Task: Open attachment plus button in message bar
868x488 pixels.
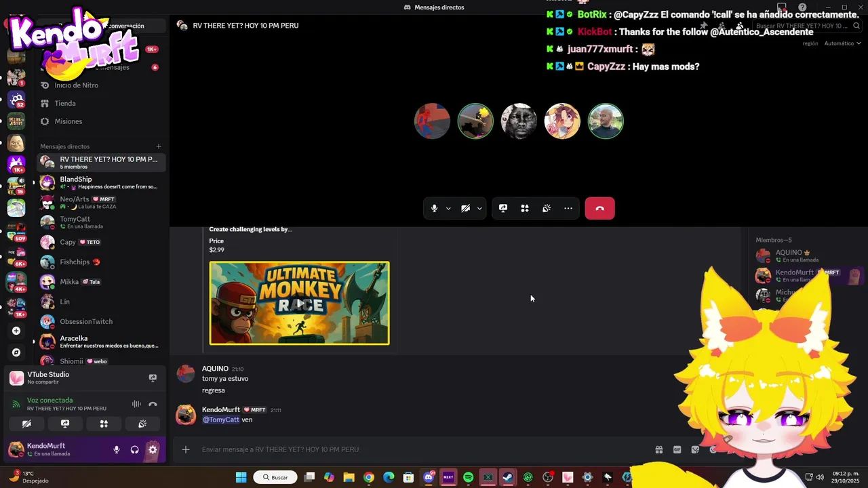Action: [x=185, y=449]
